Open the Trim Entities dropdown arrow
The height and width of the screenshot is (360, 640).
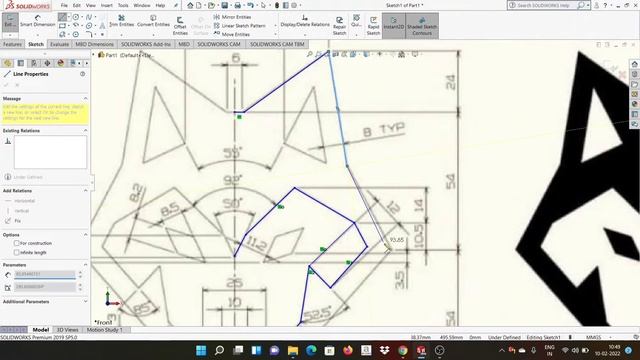122,34
